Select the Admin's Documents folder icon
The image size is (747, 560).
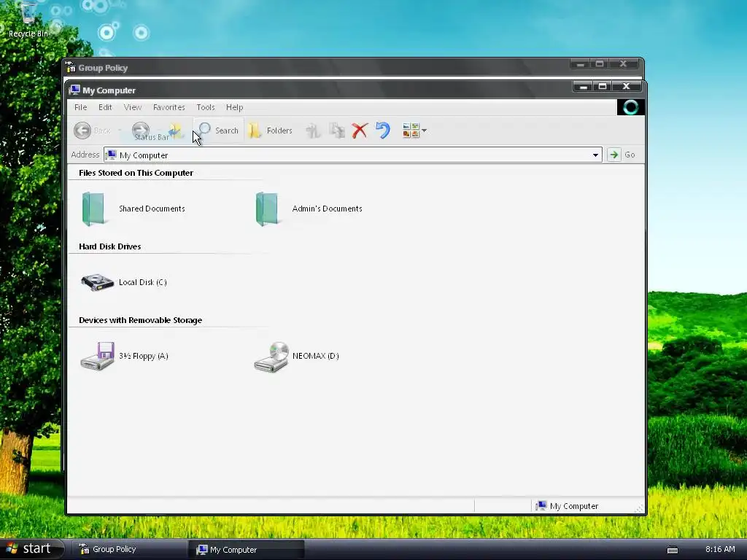267,209
